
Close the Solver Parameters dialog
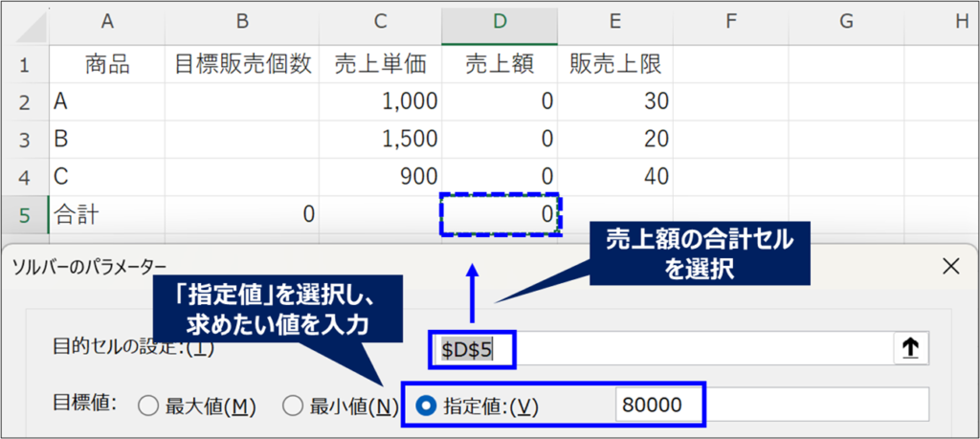click(948, 266)
